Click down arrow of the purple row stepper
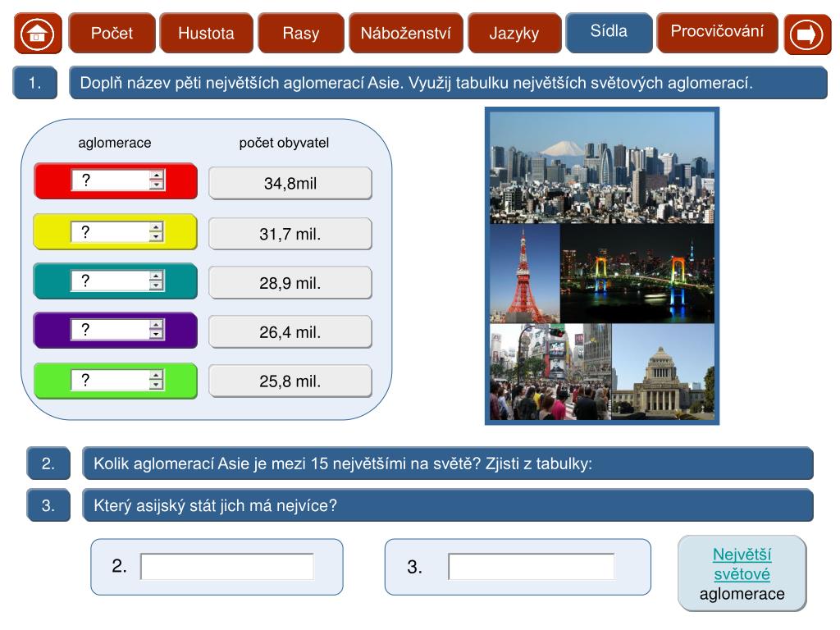Image resolution: width=840 pixels, height=630 pixels. pyautogui.click(x=157, y=335)
